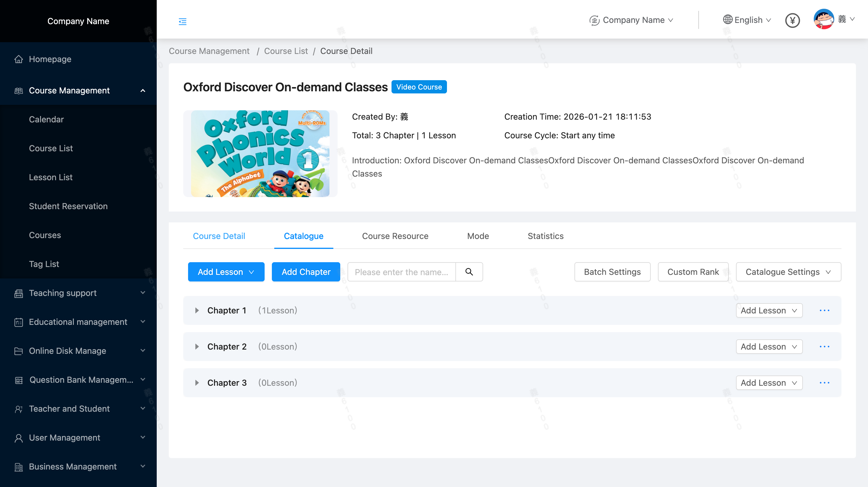
Task: Switch to the Course Resource tab
Action: pos(395,236)
